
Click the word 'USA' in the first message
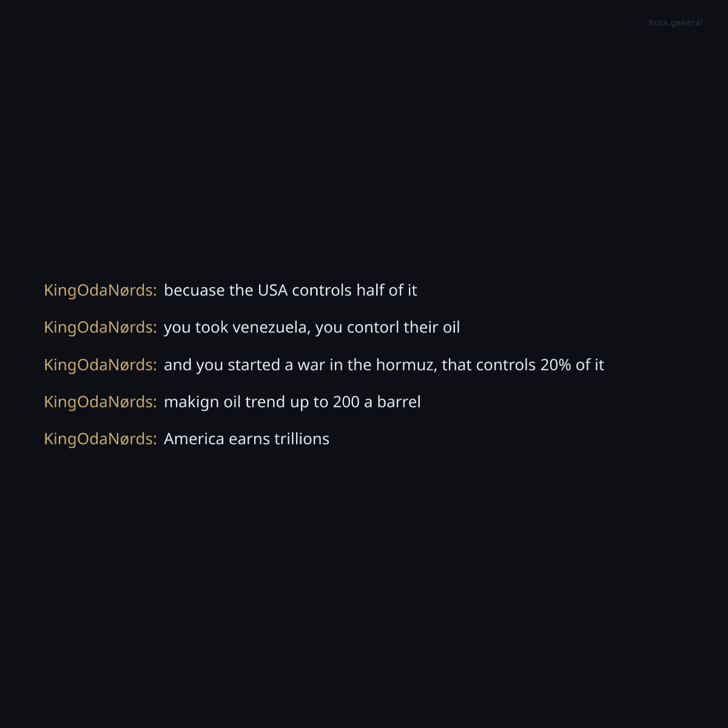coord(272,291)
